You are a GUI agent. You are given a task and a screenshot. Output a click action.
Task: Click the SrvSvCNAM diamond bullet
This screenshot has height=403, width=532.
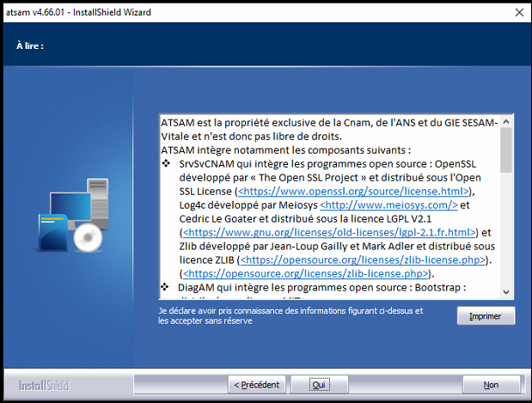point(166,163)
